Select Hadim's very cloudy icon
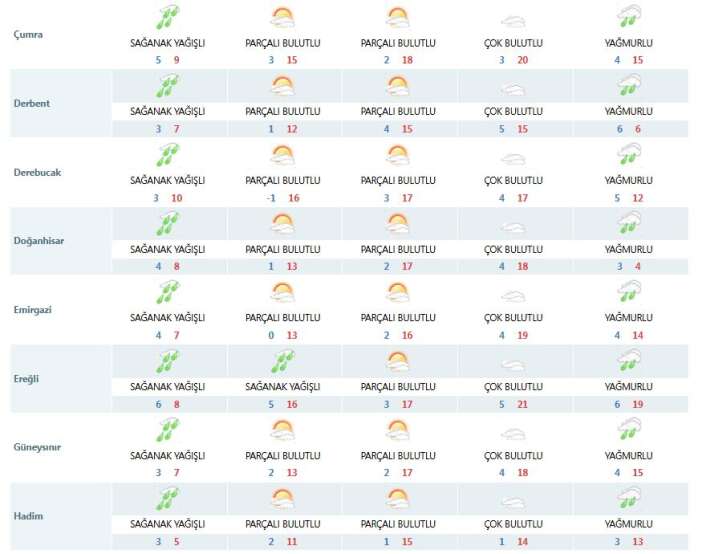This screenshot has width=702, height=554. [x=512, y=500]
